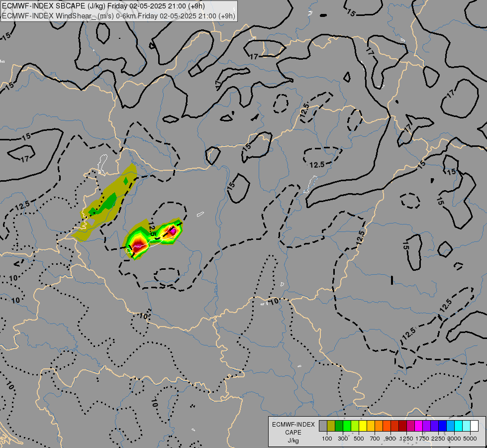Select the sky blue legend swatch
This screenshot has width=487, height=448.
(x=451, y=426)
